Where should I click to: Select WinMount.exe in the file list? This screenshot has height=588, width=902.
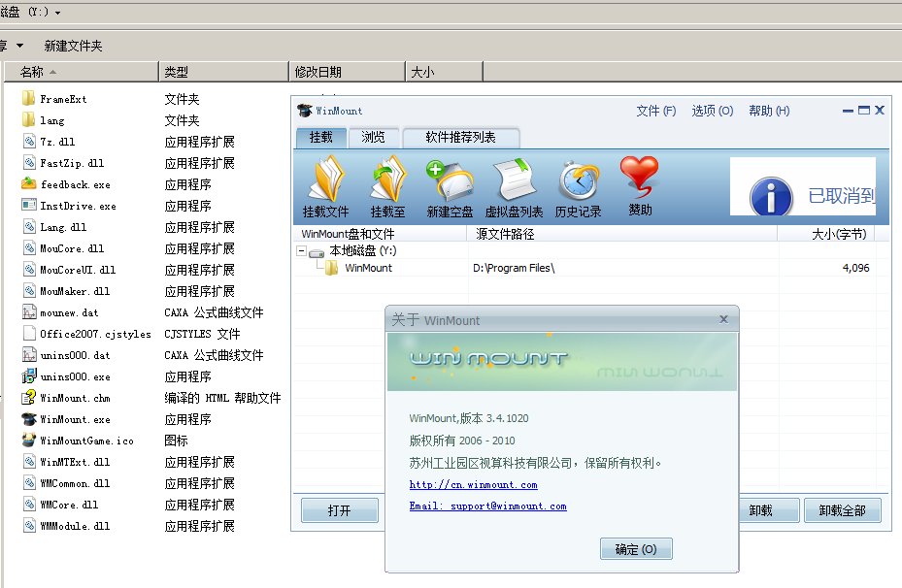click(x=75, y=419)
